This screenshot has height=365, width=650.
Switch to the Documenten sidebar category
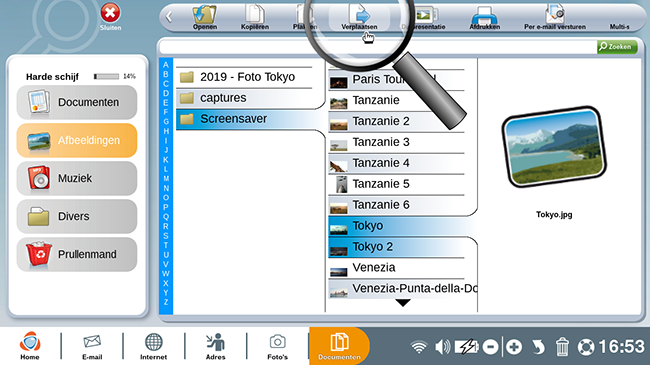(x=77, y=102)
